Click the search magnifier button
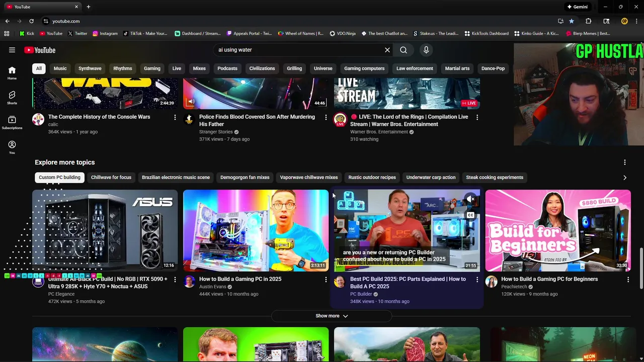Screen dimensions: 644x362 click(404, 50)
